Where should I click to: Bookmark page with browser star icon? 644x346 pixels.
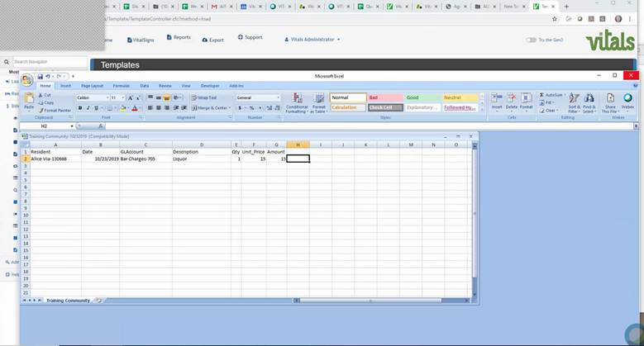click(555, 19)
